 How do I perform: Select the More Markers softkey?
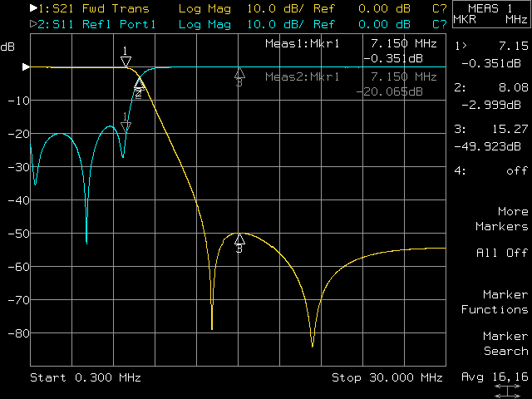[502, 219]
